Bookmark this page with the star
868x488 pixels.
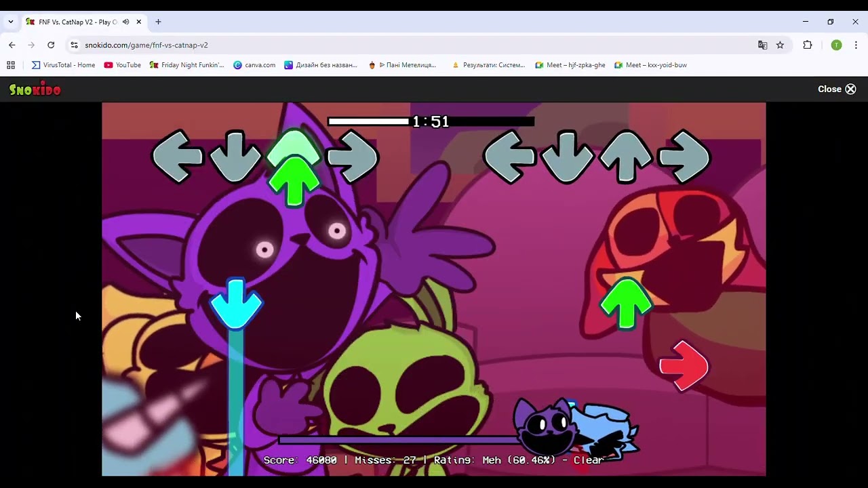(781, 45)
